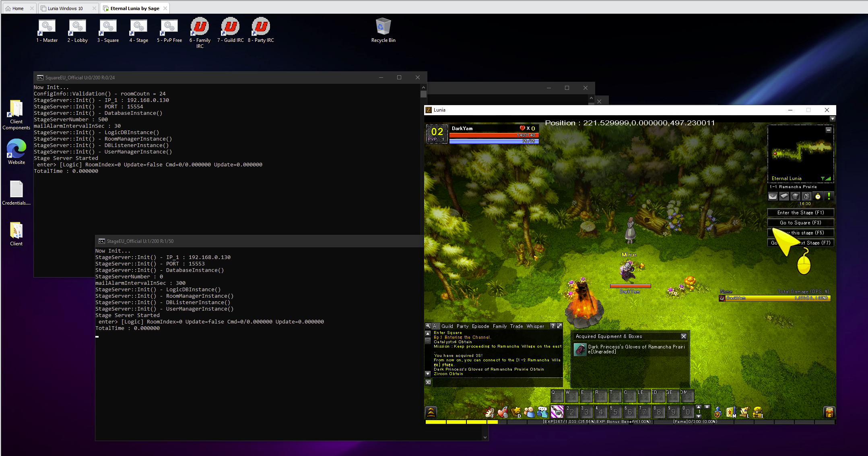Image resolution: width=868 pixels, height=456 pixels.
Task: Click the SquareEU console scrollbar up arrow
Action: click(x=423, y=87)
